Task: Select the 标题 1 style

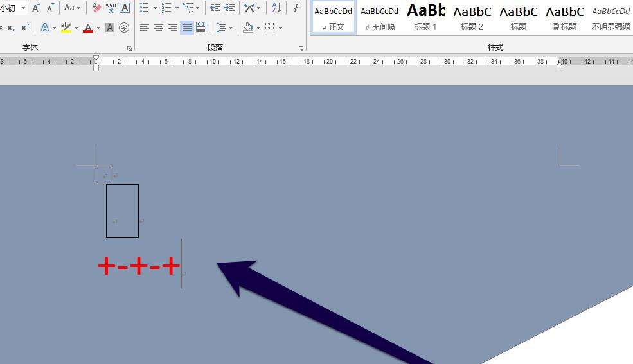Action: point(426,17)
